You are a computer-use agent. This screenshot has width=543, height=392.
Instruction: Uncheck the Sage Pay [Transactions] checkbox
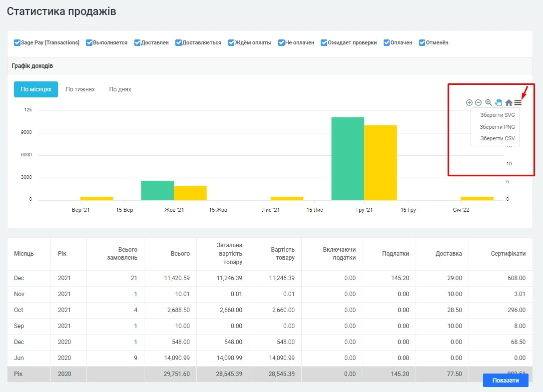point(17,43)
